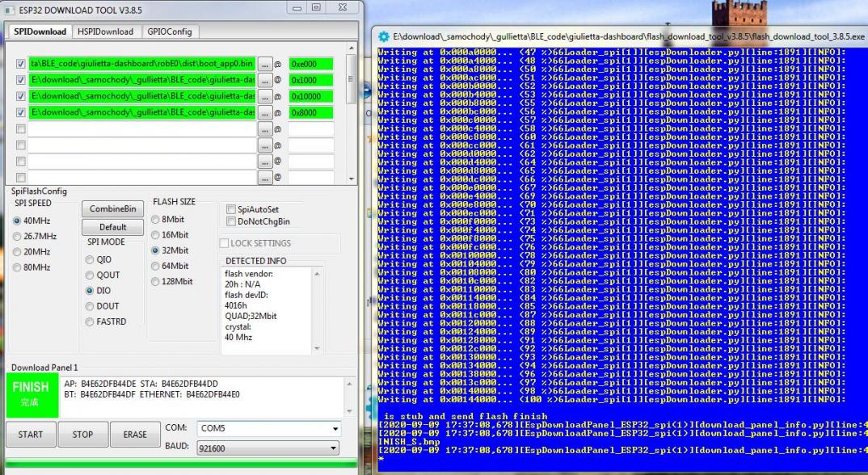This screenshot has width=868, height=475.
Task: Switch to the HSPIDownload tab
Action: [104, 32]
